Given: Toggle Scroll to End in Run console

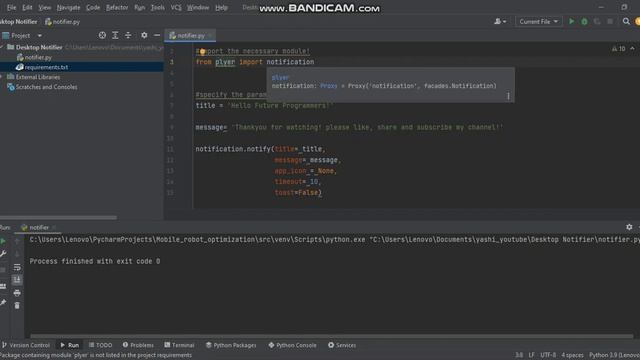Looking at the screenshot, I should tap(17, 280).
